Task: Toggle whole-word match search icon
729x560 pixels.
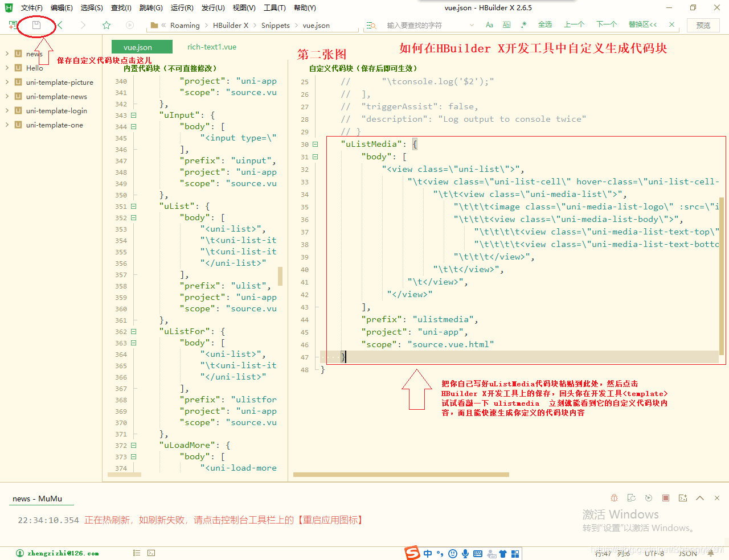Action: point(507,25)
